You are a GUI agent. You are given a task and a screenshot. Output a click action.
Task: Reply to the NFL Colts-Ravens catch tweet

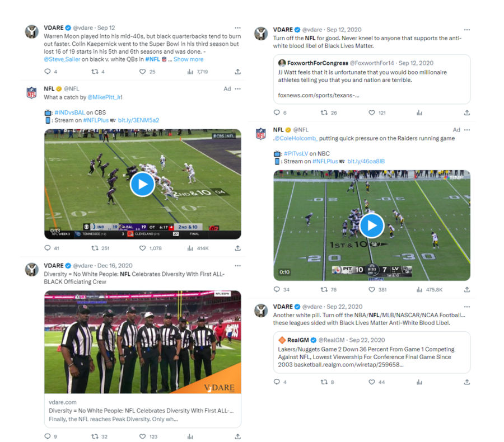pos(48,248)
